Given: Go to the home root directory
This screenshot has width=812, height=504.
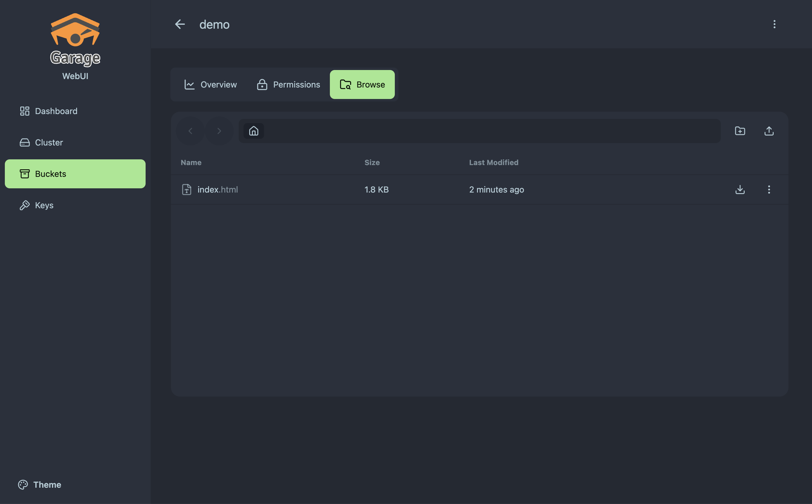Looking at the screenshot, I should point(253,131).
